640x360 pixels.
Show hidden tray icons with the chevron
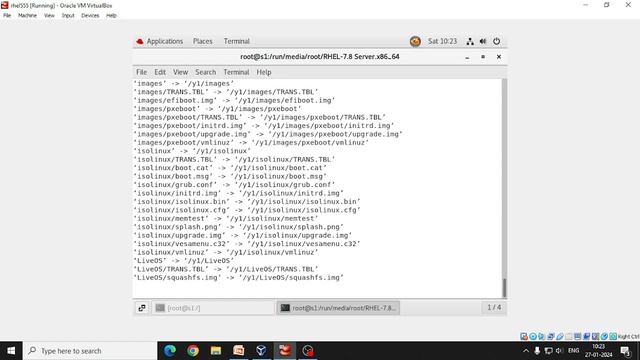pyautogui.click(x=526, y=351)
